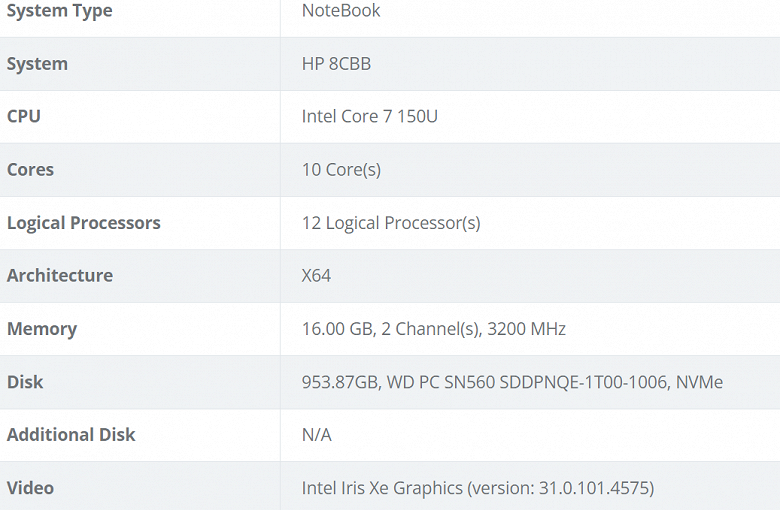Click the Memory row label

tap(42, 328)
